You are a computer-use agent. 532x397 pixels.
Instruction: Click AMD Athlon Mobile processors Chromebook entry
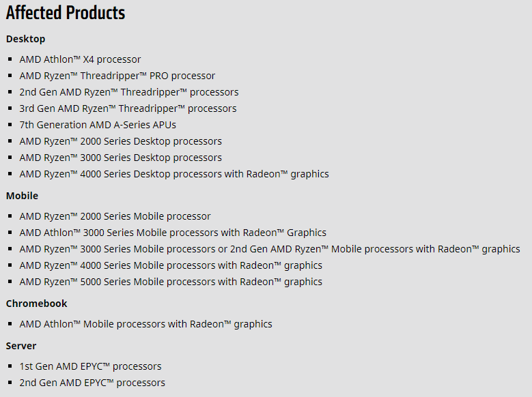(145, 324)
